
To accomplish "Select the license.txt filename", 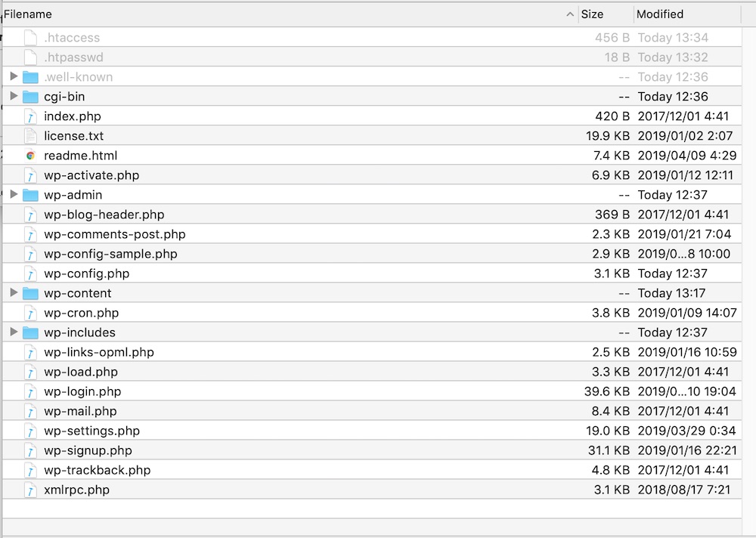I will tap(74, 136).
